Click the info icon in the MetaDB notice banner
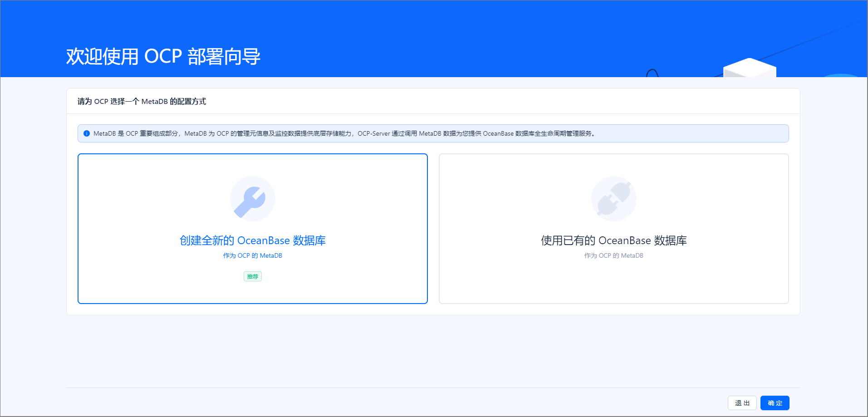The width and height of the screenshot is (868, 417). [x=86, y=133]
